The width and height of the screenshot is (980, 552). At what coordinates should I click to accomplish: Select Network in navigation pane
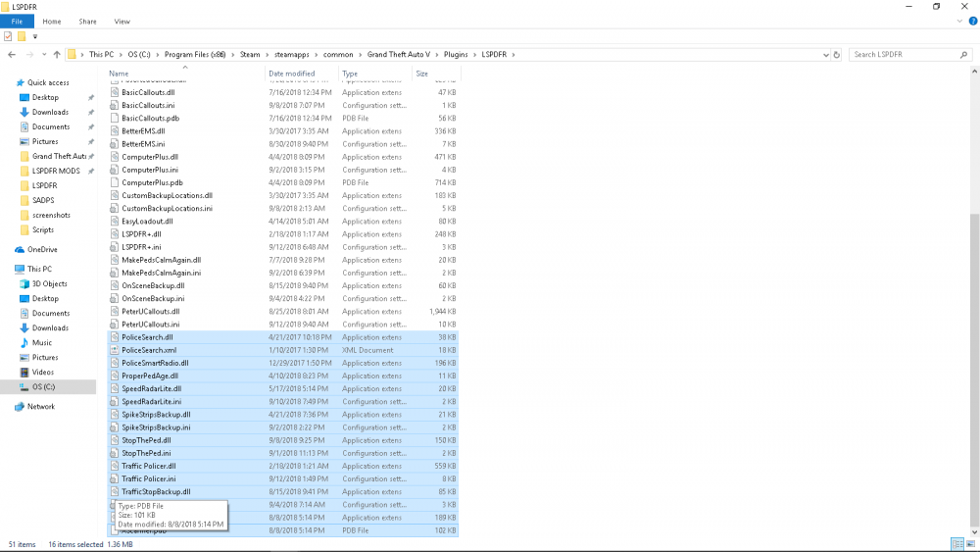coord(41,406)
